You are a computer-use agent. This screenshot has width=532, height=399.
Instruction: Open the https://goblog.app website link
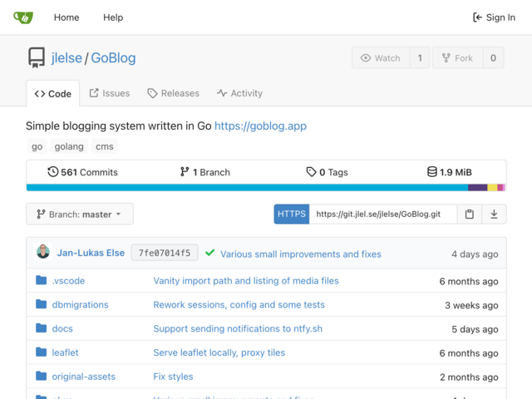[x=260, y=126]
